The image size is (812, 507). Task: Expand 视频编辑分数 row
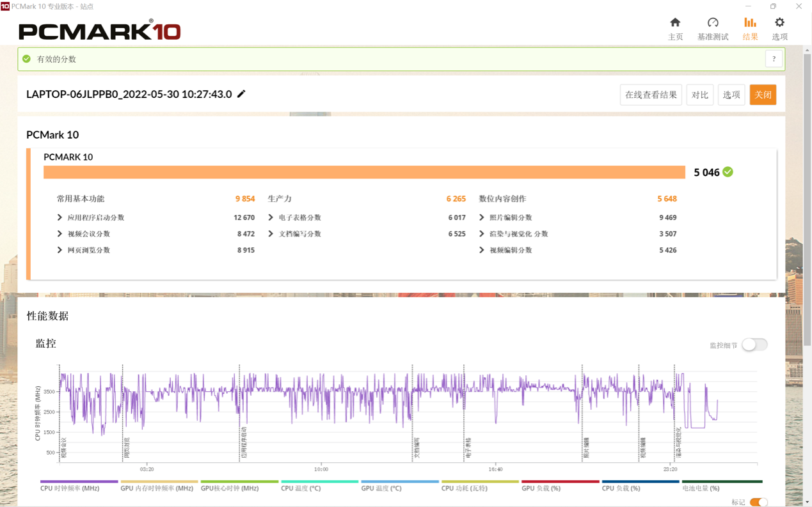coord(482,250)
